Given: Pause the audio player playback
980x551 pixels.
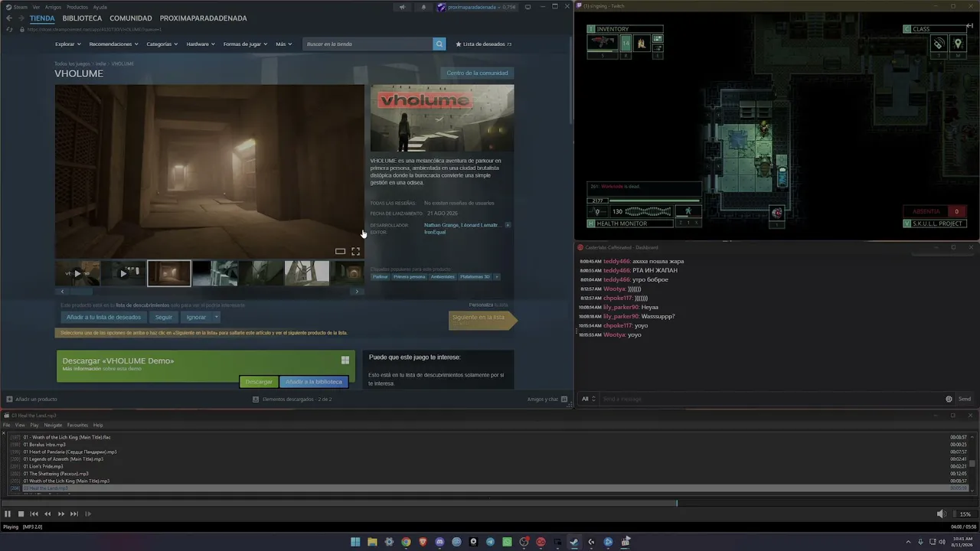Looking at the screenshot, I should click(8, 514).
